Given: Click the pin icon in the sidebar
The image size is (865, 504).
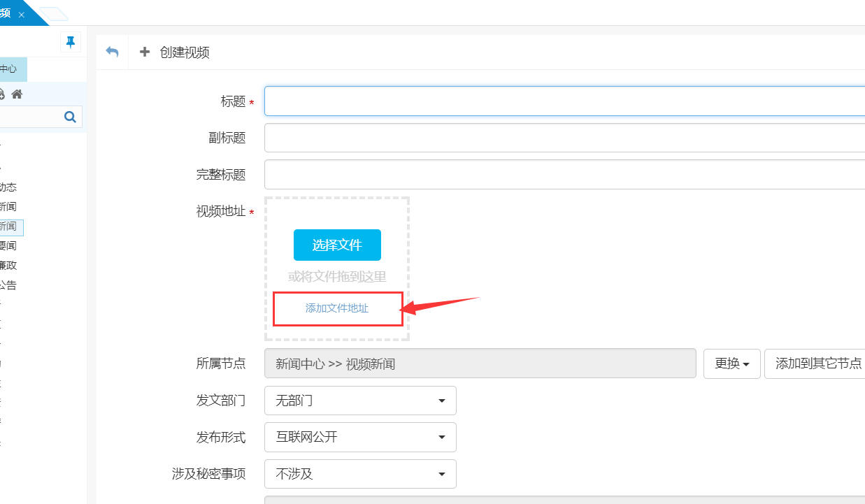Looking at the screenshot, I should click(x=70, y=42).
